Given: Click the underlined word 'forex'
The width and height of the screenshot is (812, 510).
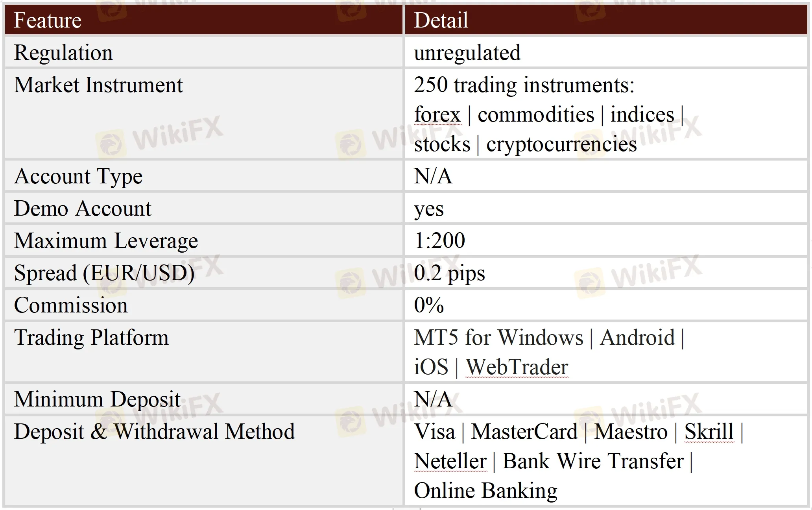Looking at the screenshot, I should 437,115.
